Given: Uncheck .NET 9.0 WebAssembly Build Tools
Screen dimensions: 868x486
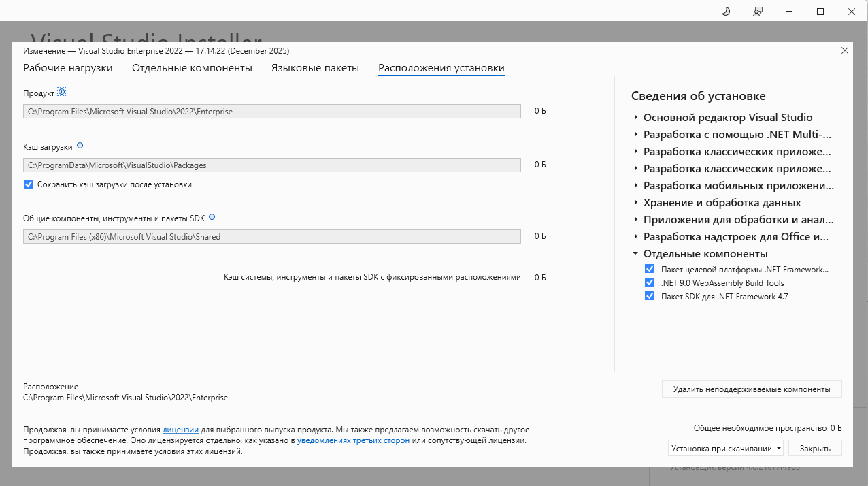Looking at the screenshot, I should pos(650,282).
